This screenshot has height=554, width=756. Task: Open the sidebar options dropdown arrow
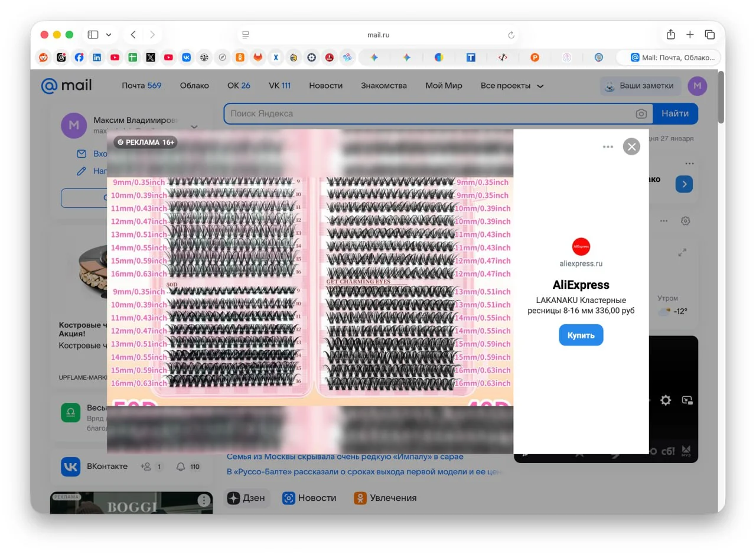(109, 35)
